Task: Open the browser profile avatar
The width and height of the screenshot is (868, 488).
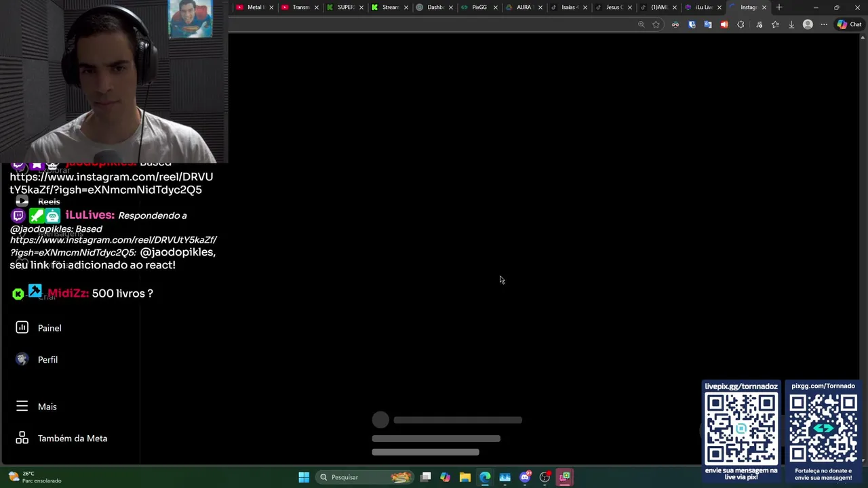Action: [808, 24]
